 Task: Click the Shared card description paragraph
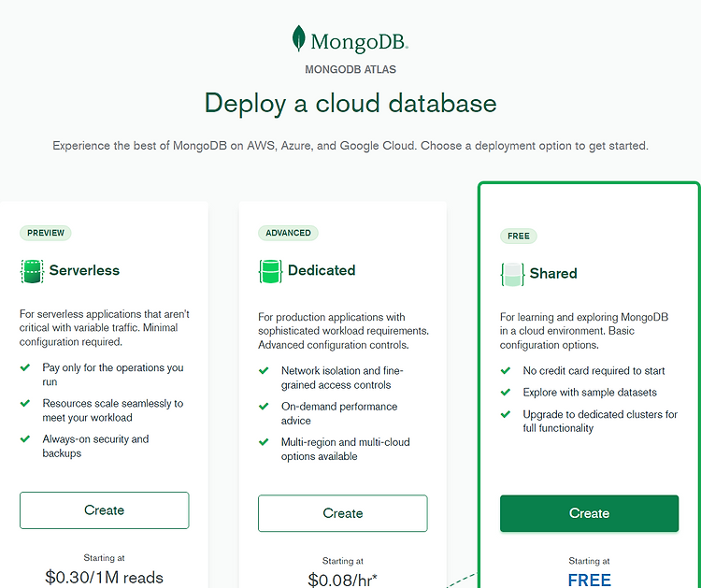click(584, 331)
